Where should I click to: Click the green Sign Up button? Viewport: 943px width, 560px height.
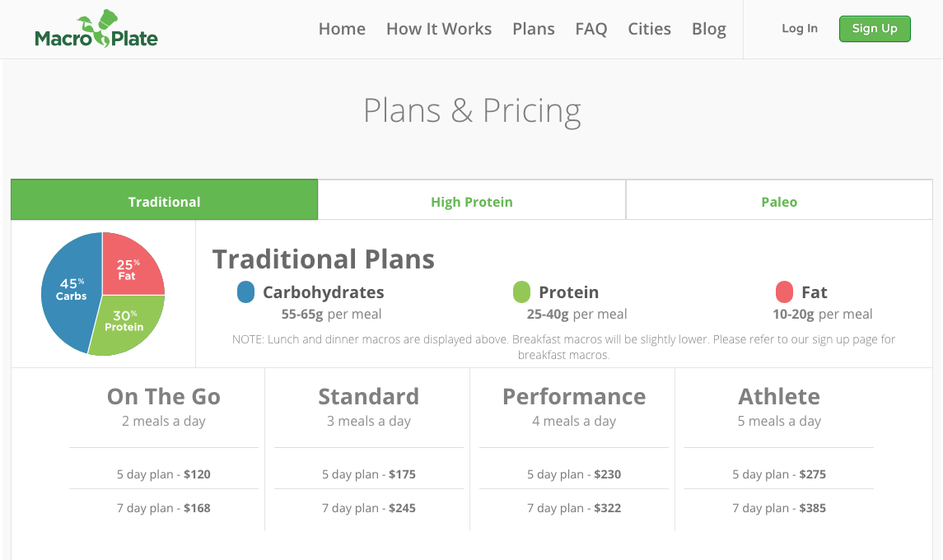click(875, 29)
